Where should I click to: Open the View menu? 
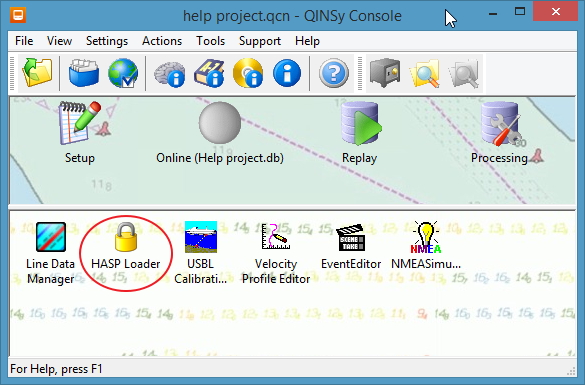click(59, 41)
